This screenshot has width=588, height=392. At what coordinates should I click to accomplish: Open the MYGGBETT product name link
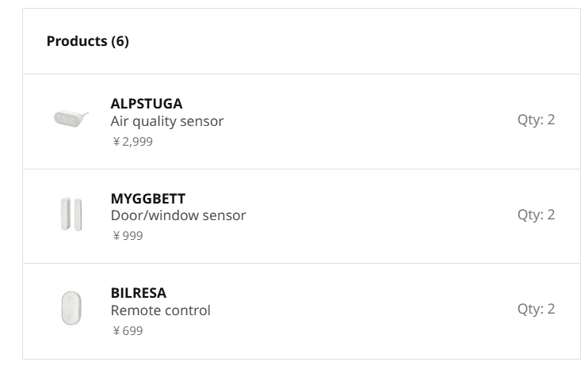pyautogui.click(x=148, y=198)
